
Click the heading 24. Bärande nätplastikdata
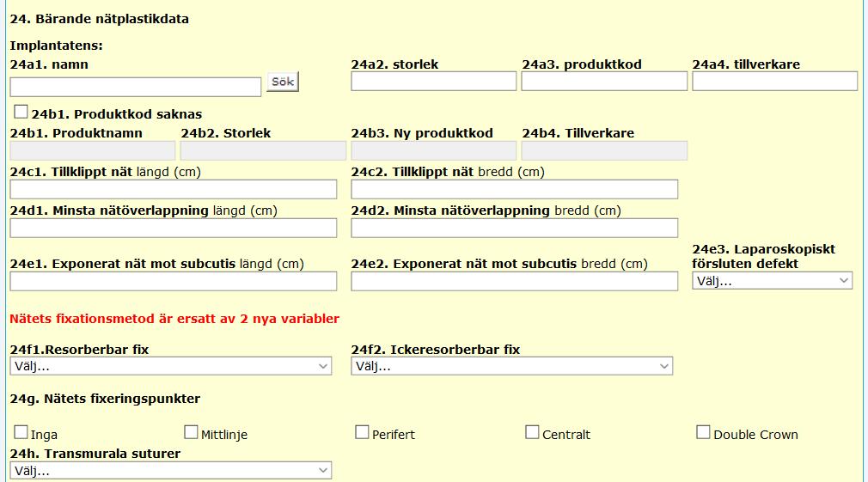[100, 19]
